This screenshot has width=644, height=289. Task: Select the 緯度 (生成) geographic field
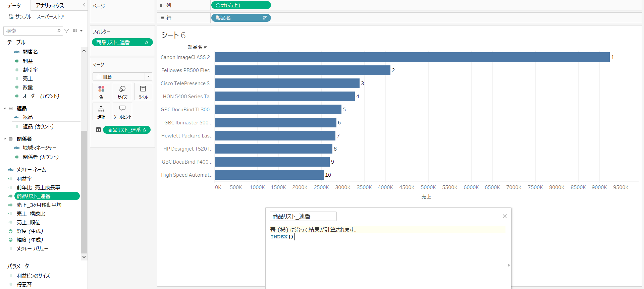click(x=30, y=240)
